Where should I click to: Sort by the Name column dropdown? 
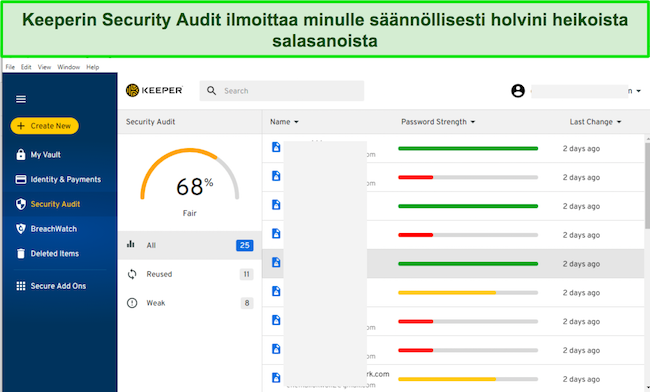[x=284, y=122]
